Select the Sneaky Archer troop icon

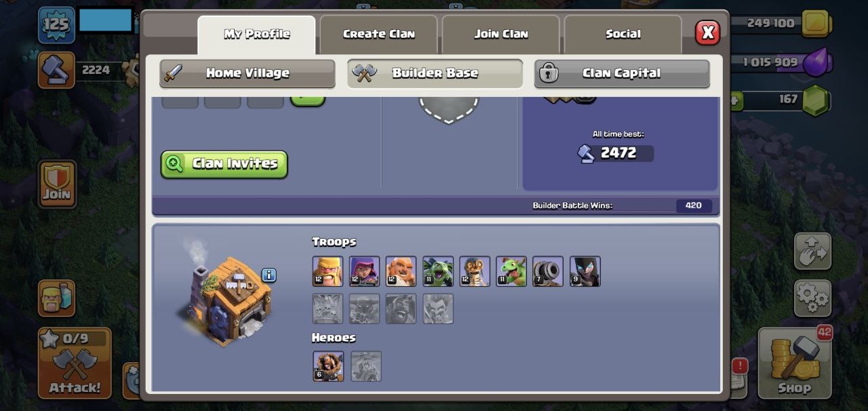pyautogui.click(x=364, y=271)
